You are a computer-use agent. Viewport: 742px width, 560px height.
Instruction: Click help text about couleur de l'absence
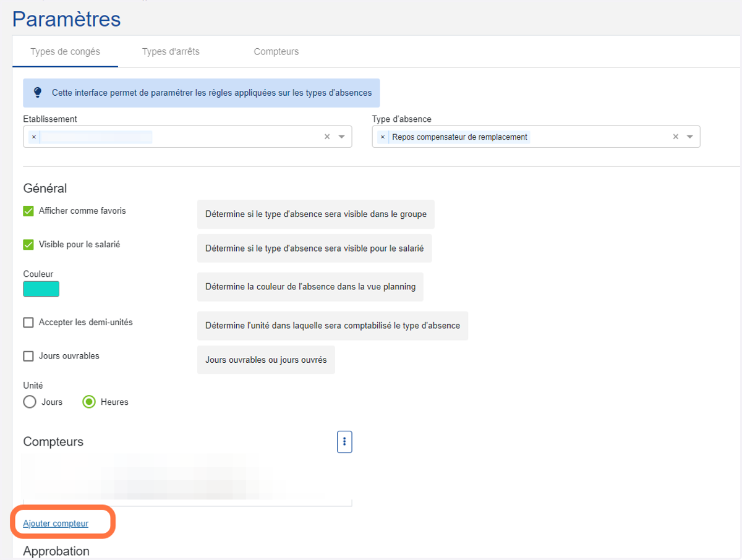310,287
